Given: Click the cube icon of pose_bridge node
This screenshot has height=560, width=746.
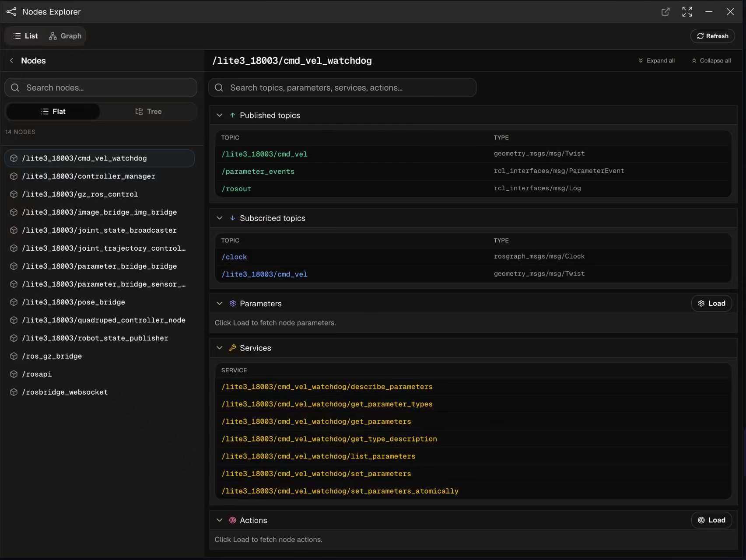Looking at the screenshot, I should coord(14,302).
